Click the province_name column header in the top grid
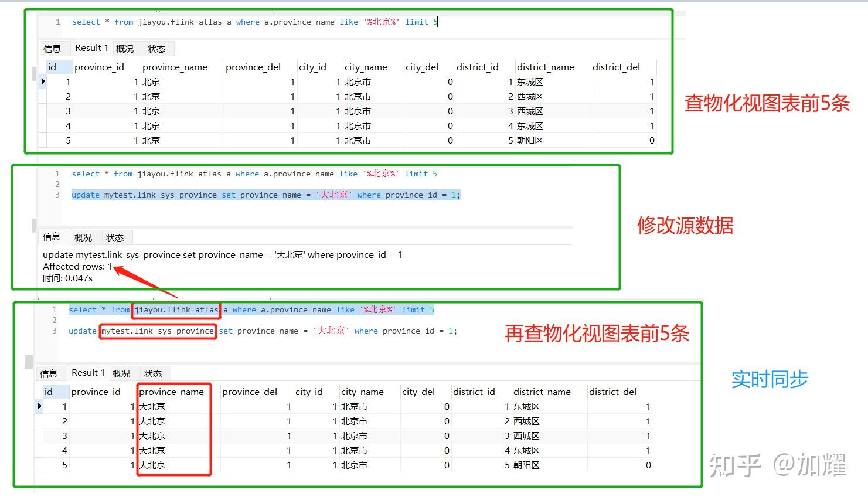The width and height of the screenshot is (868, 500). coord(175,66)
